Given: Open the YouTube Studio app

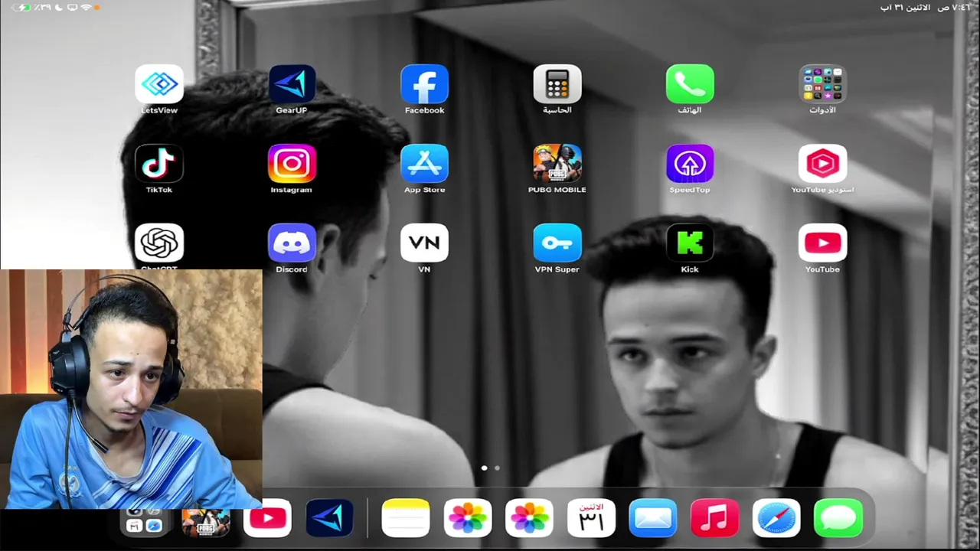Looking at the screenshot, I should pos(822,164).
